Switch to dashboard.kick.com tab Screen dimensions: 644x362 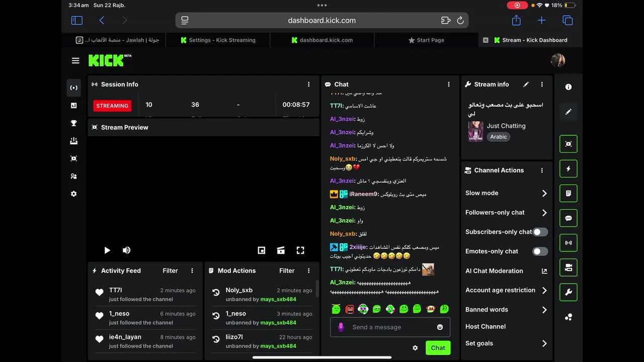322,40
